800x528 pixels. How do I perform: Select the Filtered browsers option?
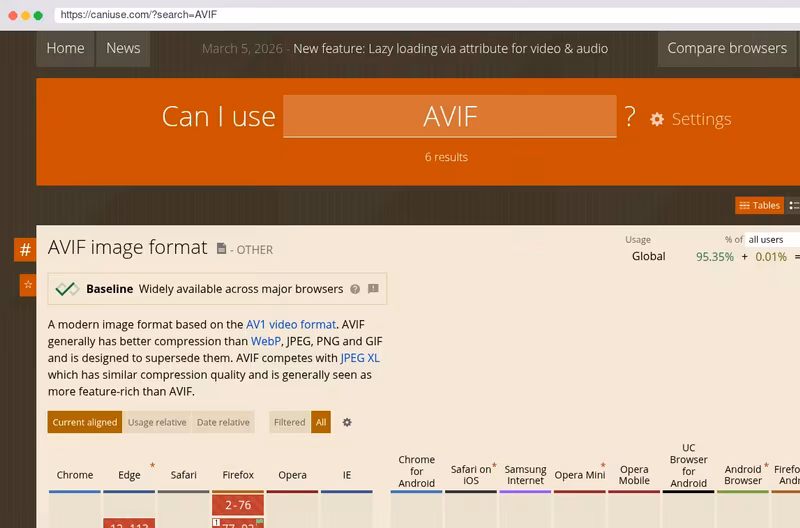(289, 422)
